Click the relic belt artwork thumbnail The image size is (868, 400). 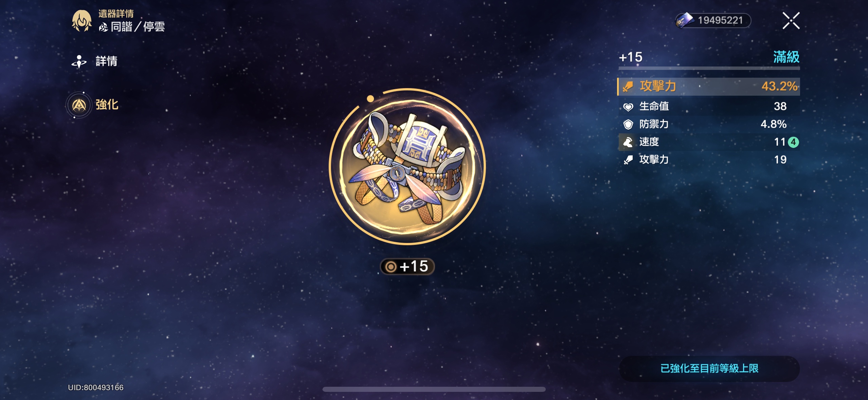pyautogui.click(x=407, y=166)
